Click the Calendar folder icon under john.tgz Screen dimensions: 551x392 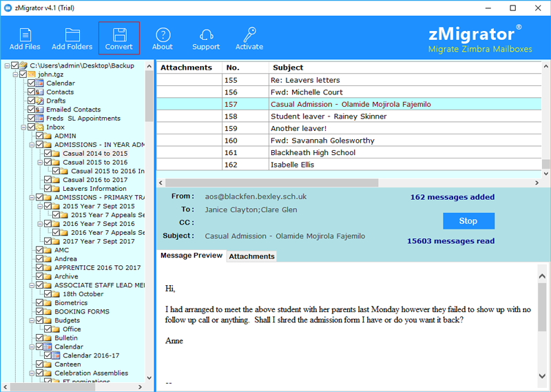pos(40,83)
